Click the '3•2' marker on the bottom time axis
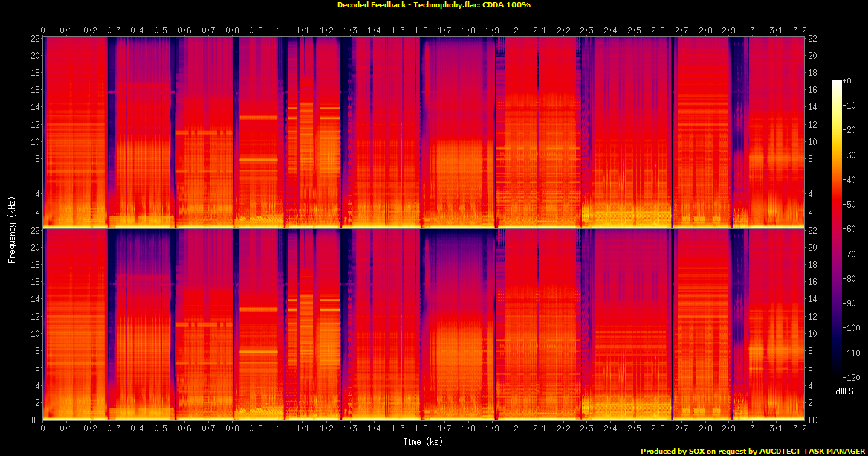 pyautogui.click(x=800, y=429)
